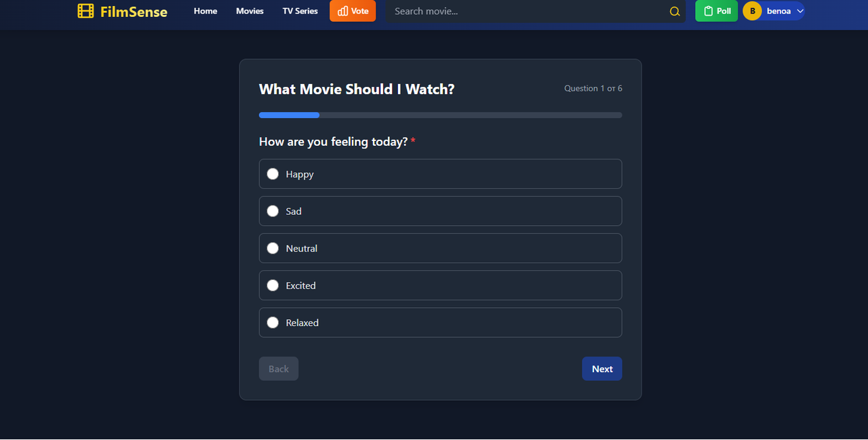Click the quiz progress bar
Image resolution: width=868 pixels, height=440 pixels.
click(441, 115)
